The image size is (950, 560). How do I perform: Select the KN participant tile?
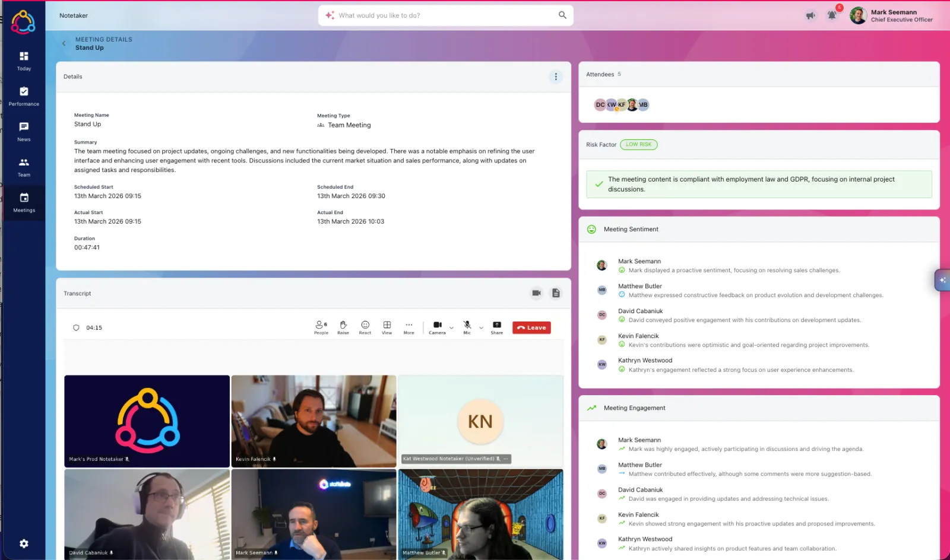pyautogui.click(x=480, y=421)
